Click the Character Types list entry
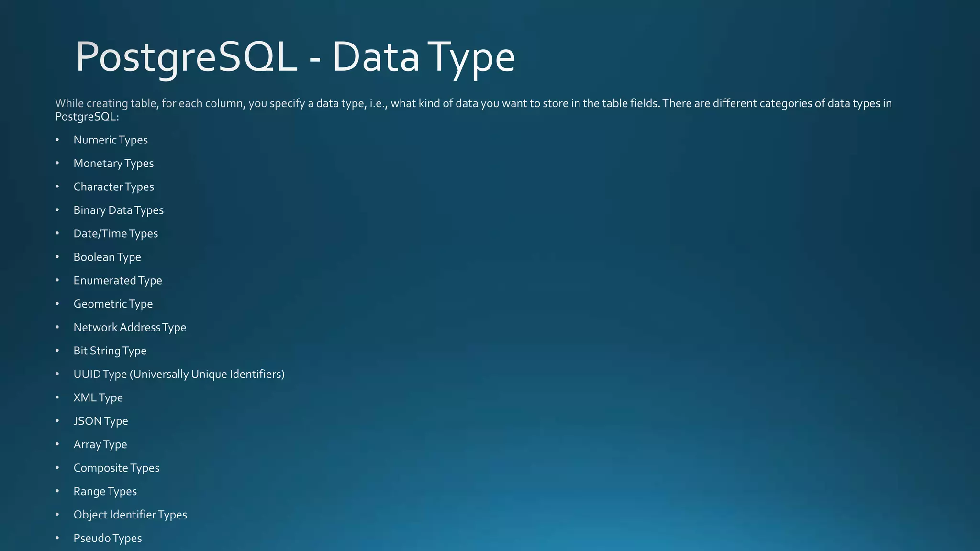This screenshot has height=551, width=980. coord(113,187)
